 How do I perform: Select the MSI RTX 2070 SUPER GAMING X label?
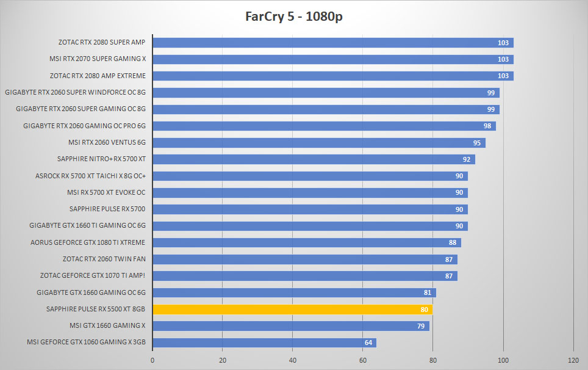(98, 59)
